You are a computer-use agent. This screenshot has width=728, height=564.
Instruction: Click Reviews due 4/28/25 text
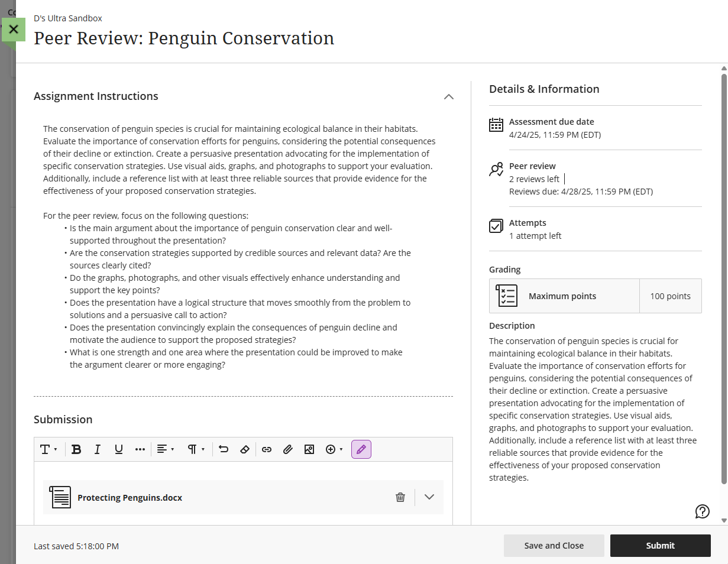coord(581,192)
